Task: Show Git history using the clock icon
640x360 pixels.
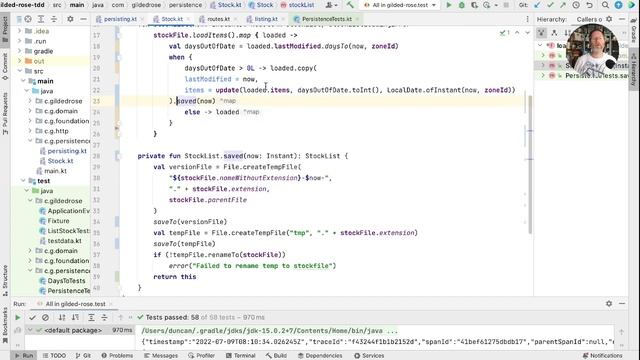Action: [x=576, y=5]
